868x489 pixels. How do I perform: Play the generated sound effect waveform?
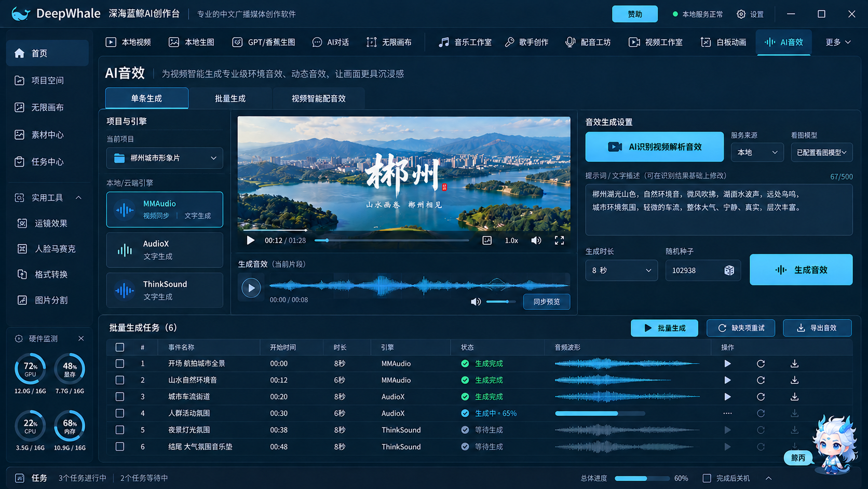click(x=251, y=287)
